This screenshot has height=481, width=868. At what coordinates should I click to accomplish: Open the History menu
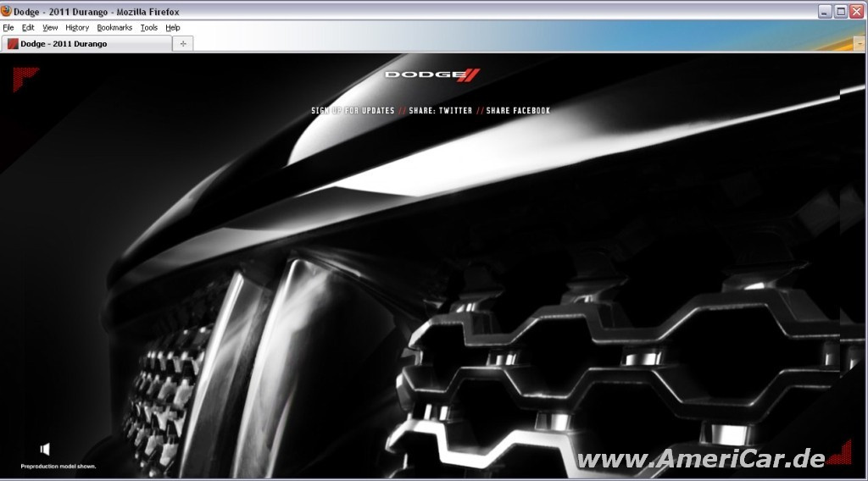point(77,28)
